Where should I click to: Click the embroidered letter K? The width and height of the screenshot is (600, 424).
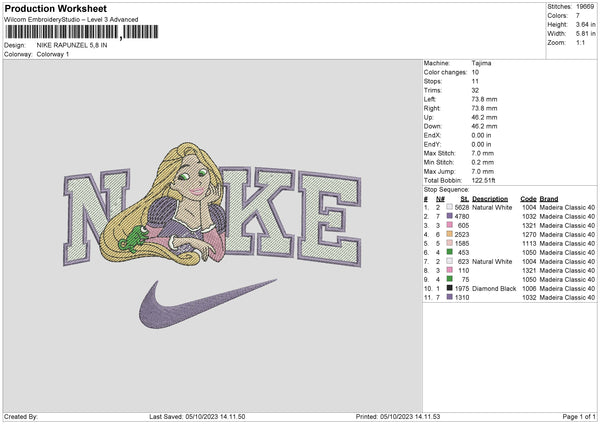259,212
